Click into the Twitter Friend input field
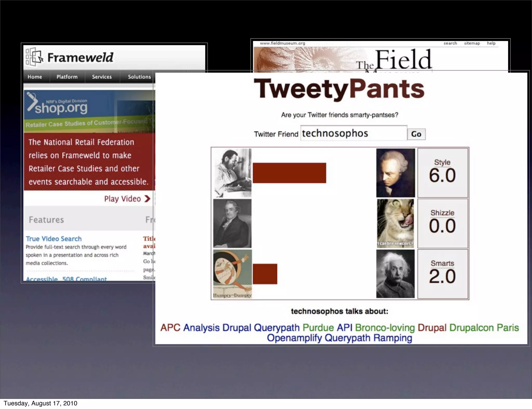 354,133
